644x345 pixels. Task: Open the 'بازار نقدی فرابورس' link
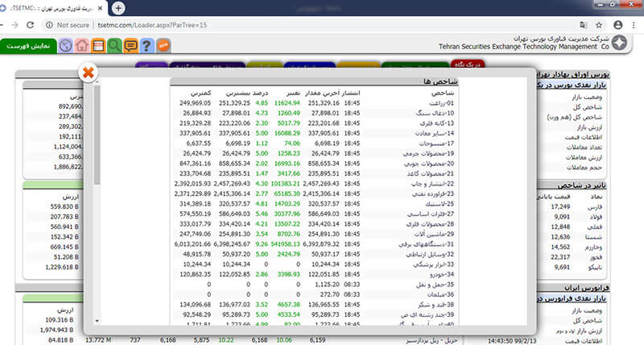coord(572,298)
